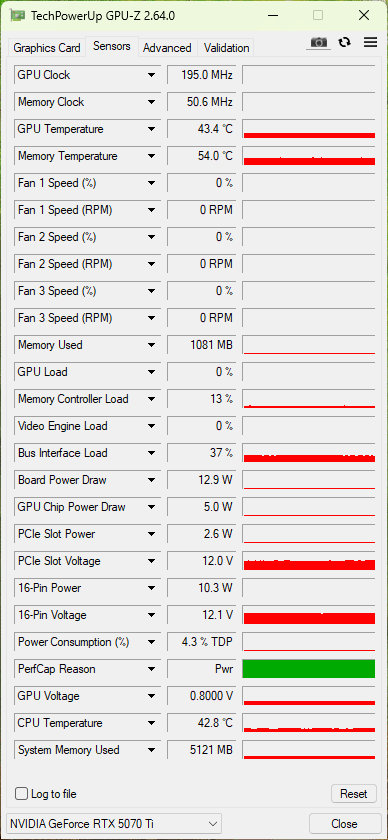Expand the Board Power Draw dropdown arrow
Viewport: 388px width, 840px height.
pyautogui.click(x=152, y=480)
